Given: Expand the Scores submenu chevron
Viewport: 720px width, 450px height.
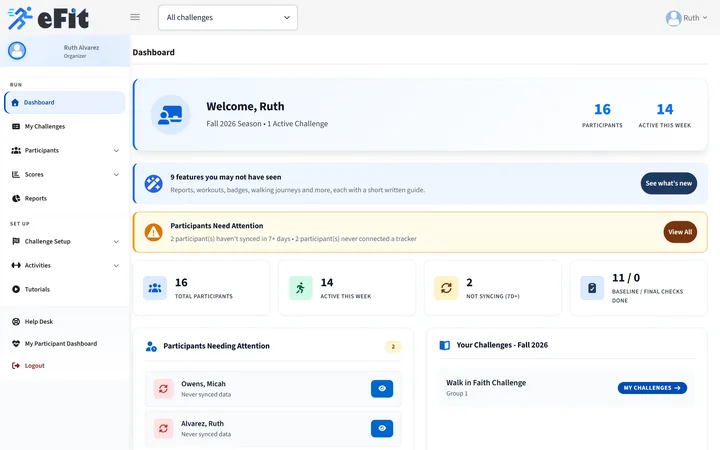Looking at the screenshot, I should pos(116,174).
